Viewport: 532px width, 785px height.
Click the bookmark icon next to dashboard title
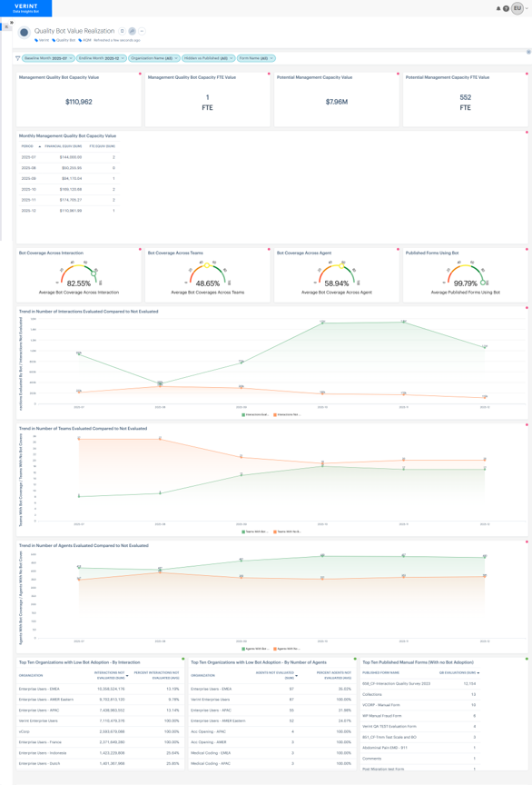point(123,31)
